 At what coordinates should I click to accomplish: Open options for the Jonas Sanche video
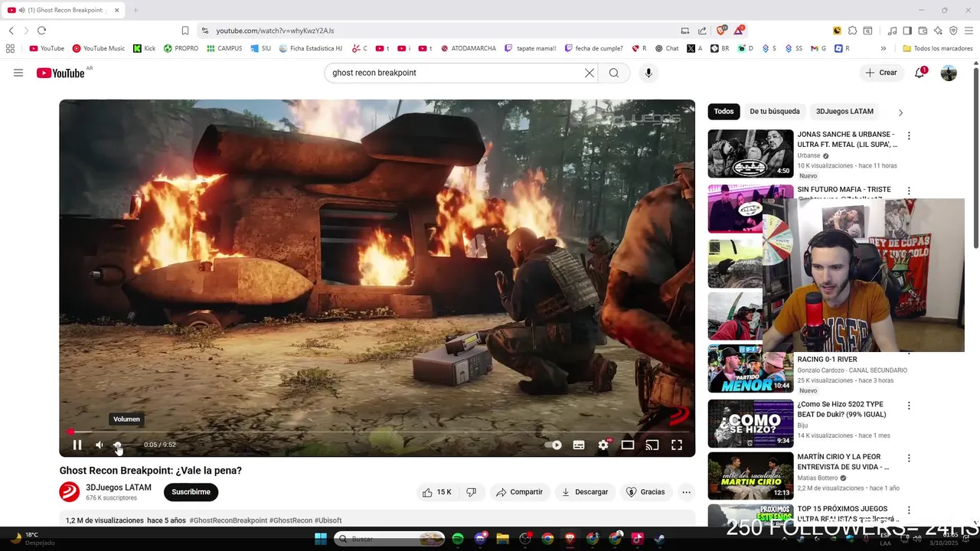(909, 135)
